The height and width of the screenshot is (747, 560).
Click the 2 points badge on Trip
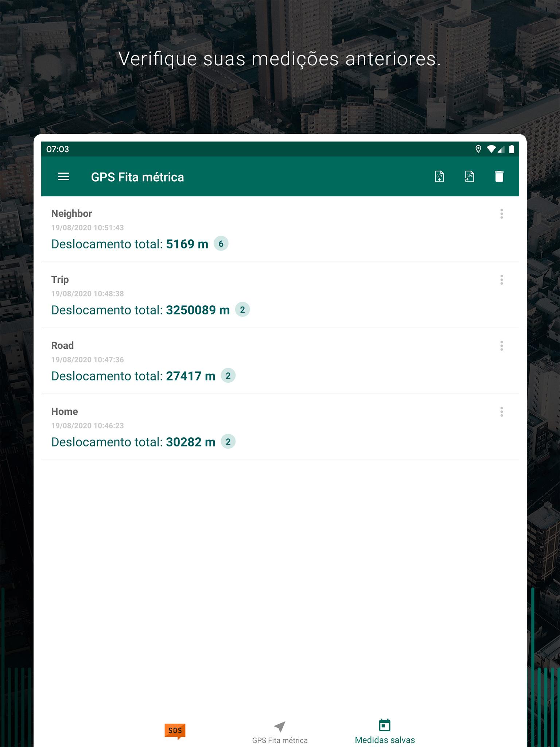(x=242, y=310)
